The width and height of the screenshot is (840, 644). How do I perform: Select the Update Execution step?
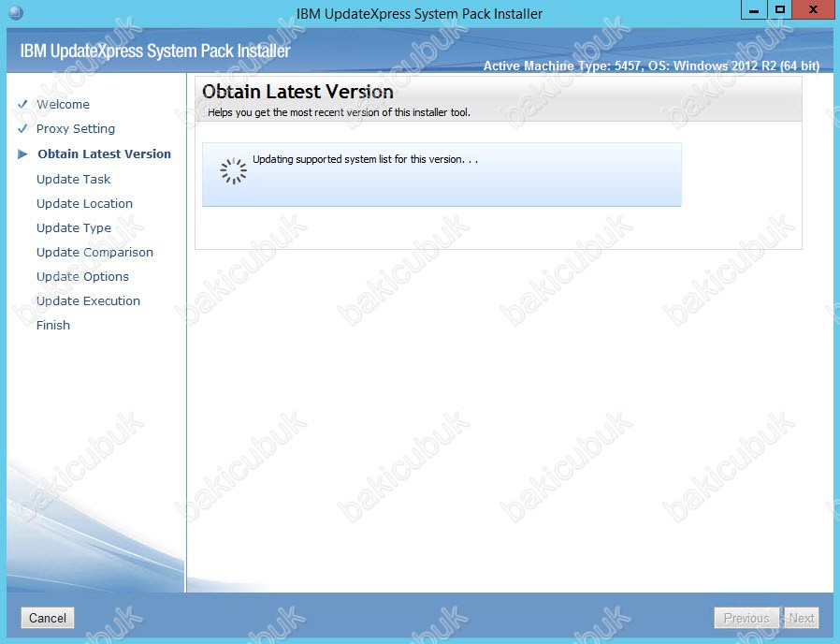pyautogui.click(x=88, y=300)
